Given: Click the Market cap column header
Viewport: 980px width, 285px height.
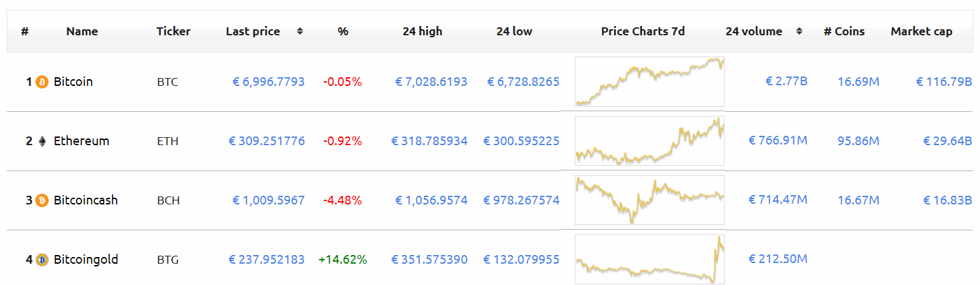Looking at the screenshot, I should [x=921, y=31].
